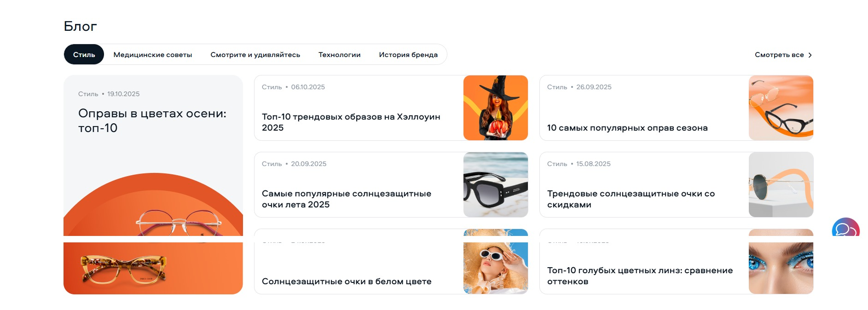Click the chevron next to Смотреть все

[810, 55]
